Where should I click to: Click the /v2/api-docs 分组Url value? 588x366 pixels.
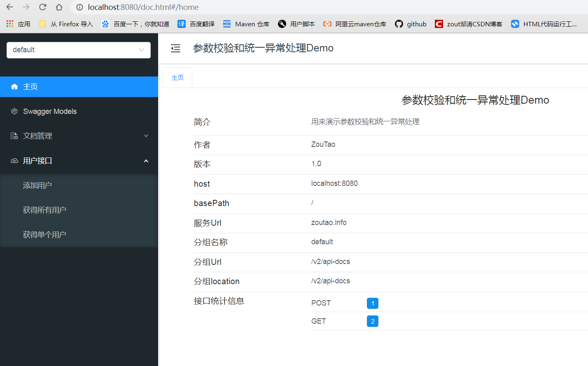click(x=331, y=262)
